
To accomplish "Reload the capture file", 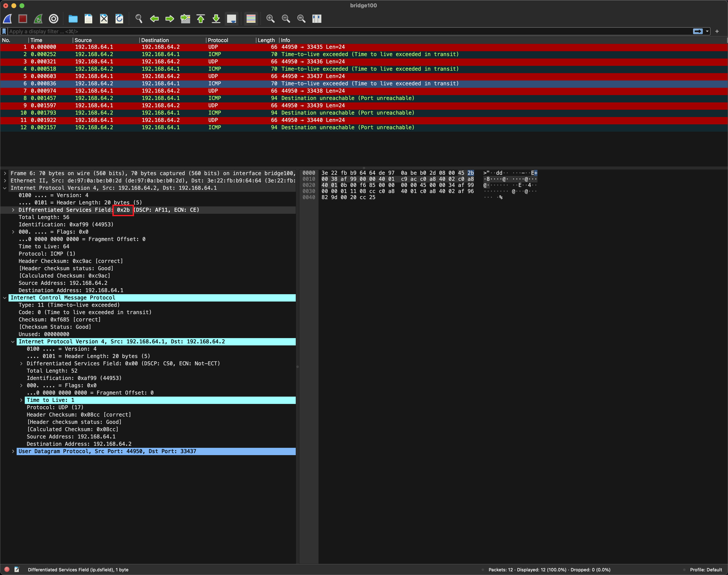I will [x=119, y=18].
